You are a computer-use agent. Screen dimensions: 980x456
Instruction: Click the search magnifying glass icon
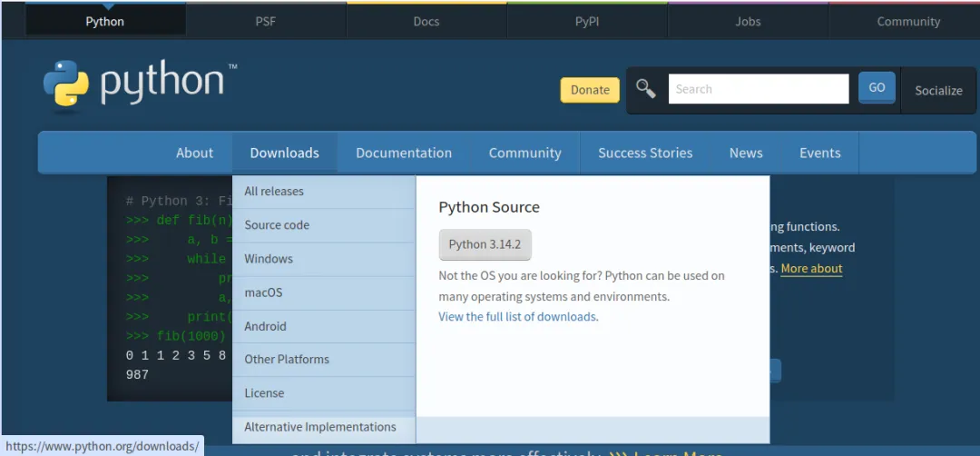click(x=645, y=89)
